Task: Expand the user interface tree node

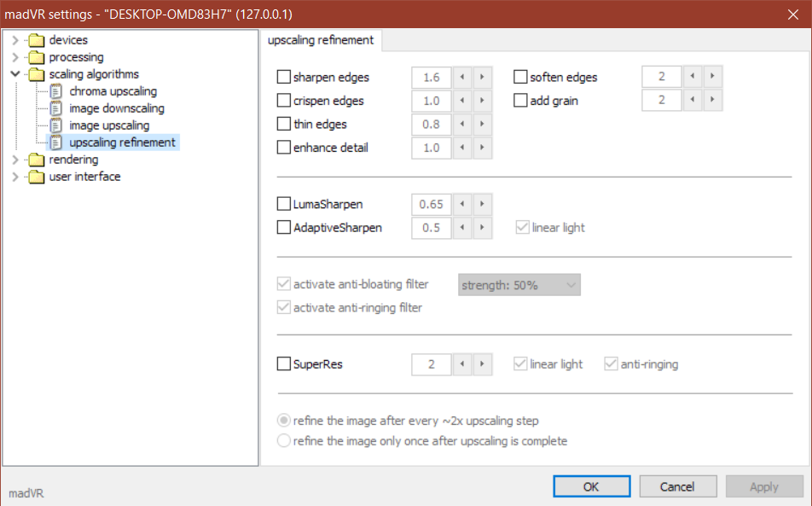Action: tap(15, 177)
